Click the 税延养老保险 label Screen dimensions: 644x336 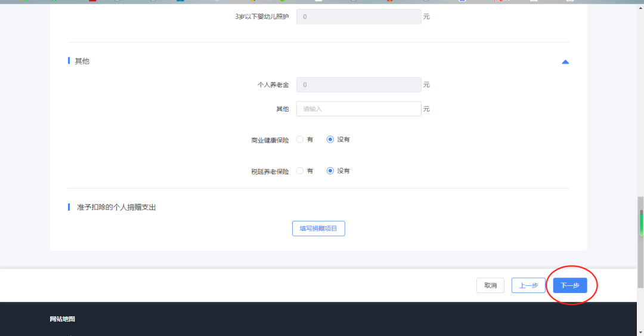270,171
